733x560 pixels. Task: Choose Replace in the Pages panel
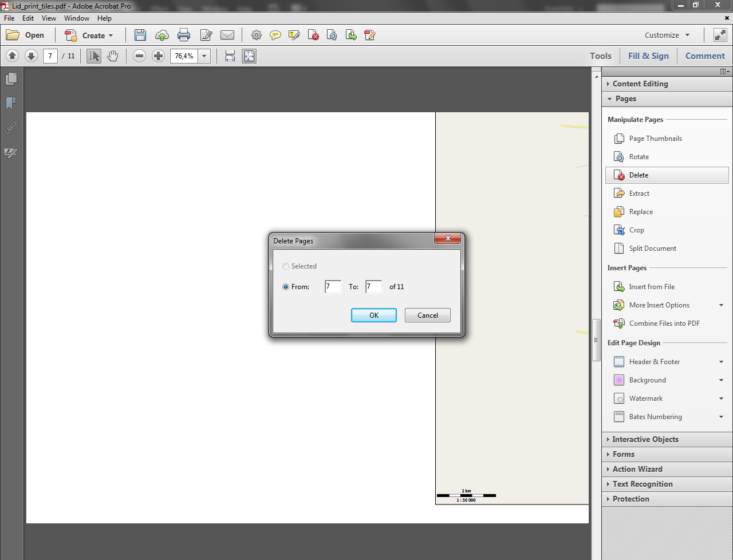641,212
